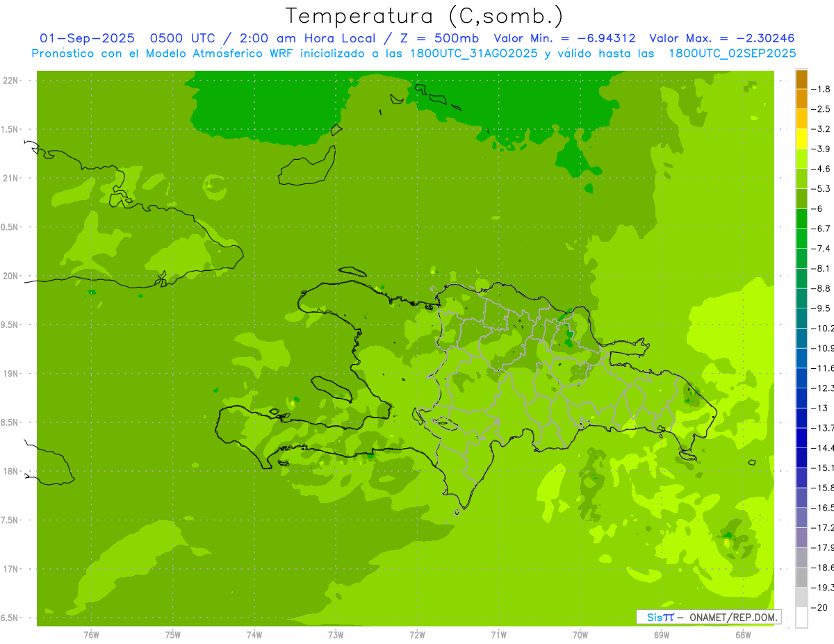Click the '70W' longitude label
The width and height of the screenshot is (834, 644).
point(580,634)
